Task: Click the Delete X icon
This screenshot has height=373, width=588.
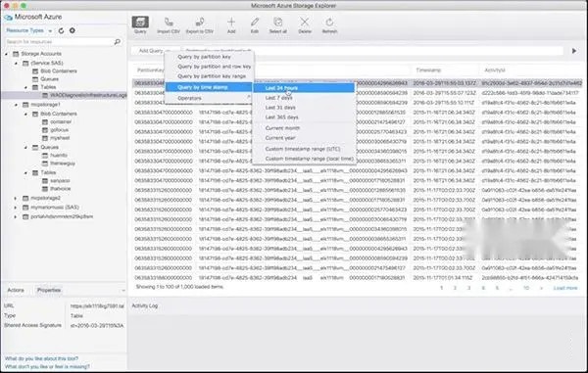Action: pos(305,23)
